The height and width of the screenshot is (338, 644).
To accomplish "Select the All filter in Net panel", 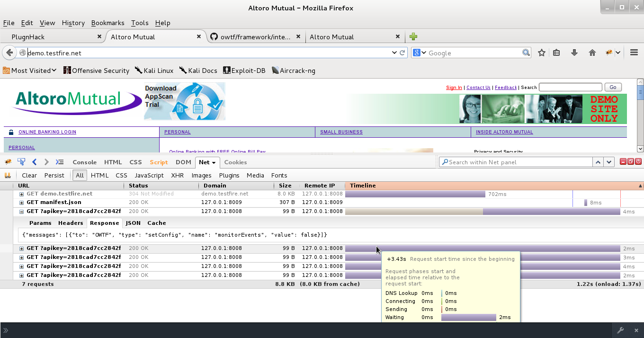I will (80, 175).
